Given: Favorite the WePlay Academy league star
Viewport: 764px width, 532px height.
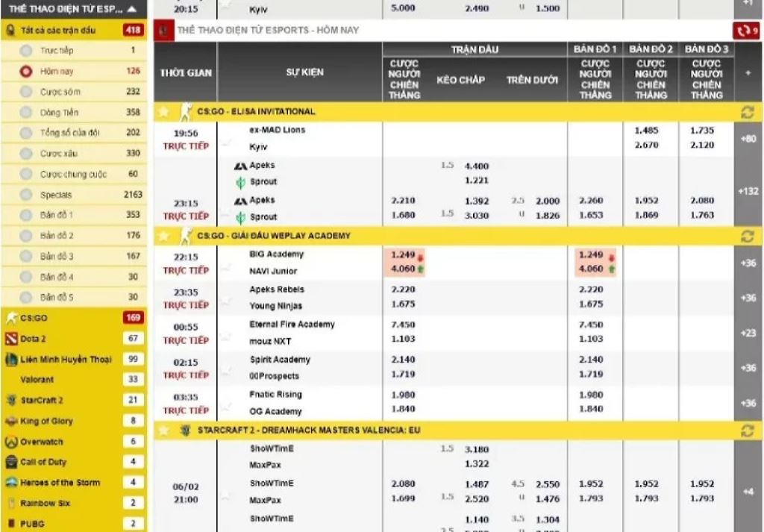Looking at the screenshot, I should [163, 235].
